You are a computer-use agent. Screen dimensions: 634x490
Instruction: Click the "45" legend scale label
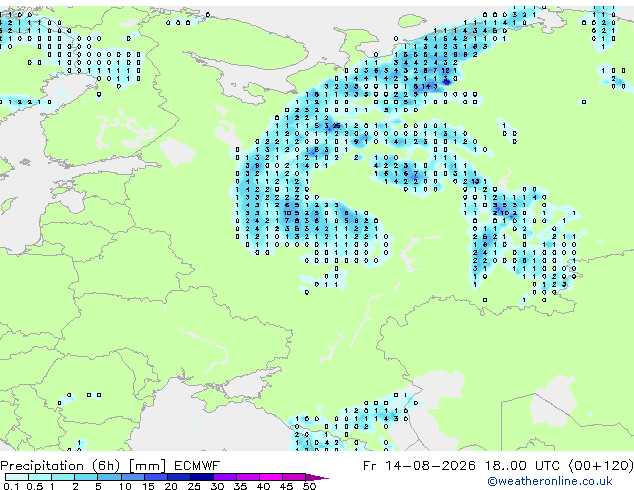click(x=287, y=486)
